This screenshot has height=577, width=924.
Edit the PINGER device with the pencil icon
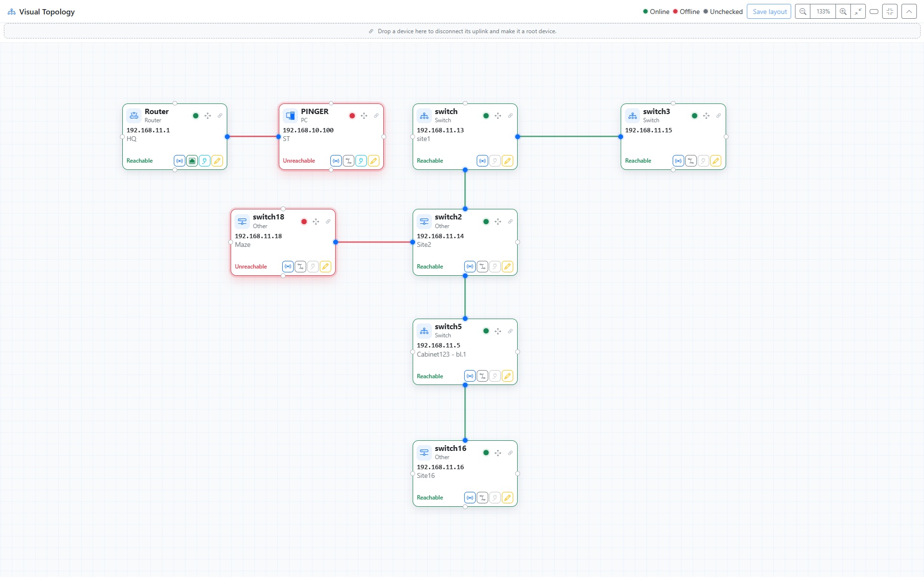(374, 161)
